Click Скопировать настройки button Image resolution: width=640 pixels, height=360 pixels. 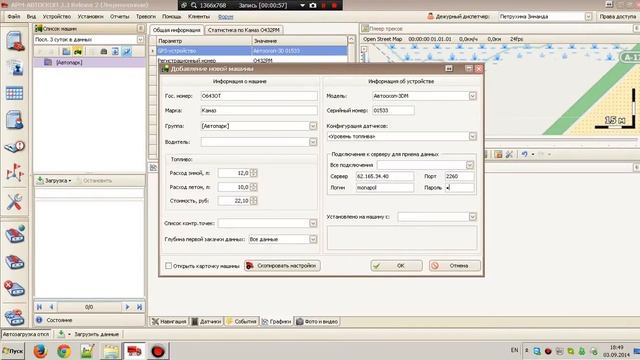[x=282, y=265]
